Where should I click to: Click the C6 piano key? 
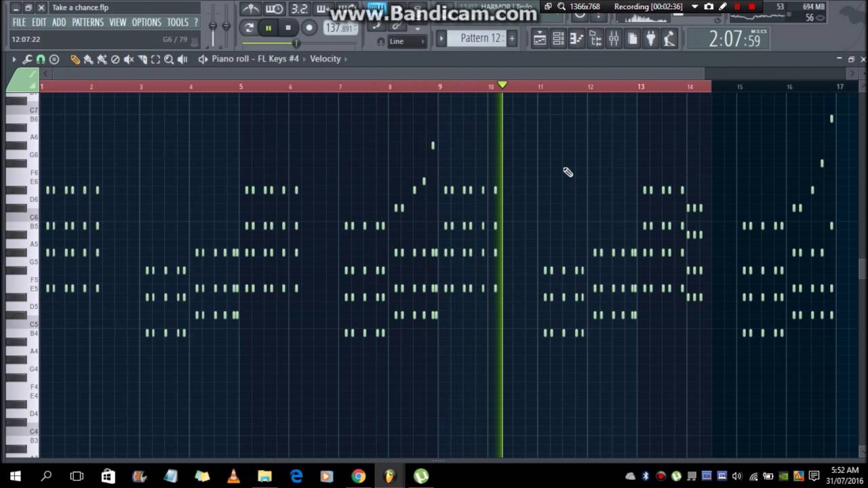(23, 218)
